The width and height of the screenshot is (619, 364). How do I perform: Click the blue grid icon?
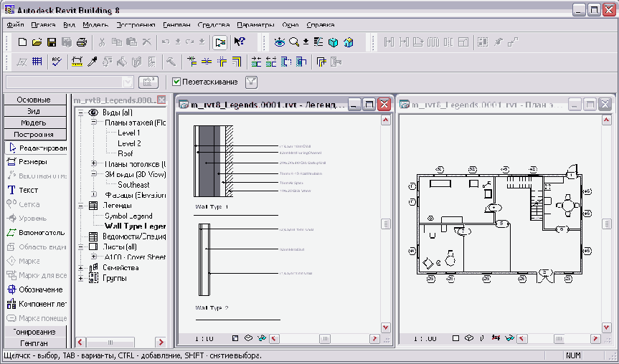point(37,62)
